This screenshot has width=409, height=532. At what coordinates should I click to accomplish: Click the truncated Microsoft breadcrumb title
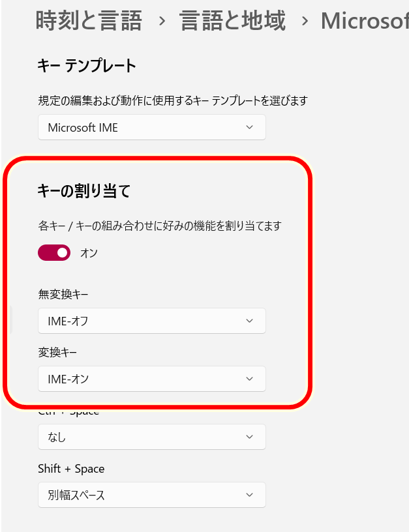pos(364,22)
